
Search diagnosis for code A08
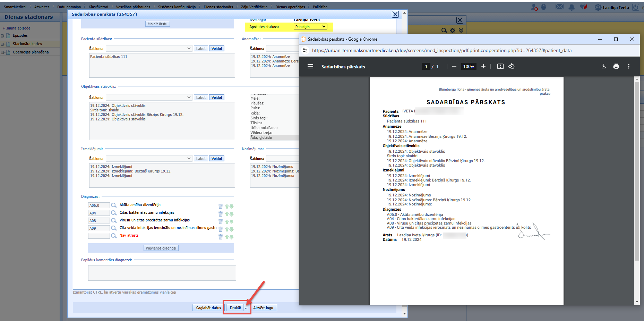(114, 221)
